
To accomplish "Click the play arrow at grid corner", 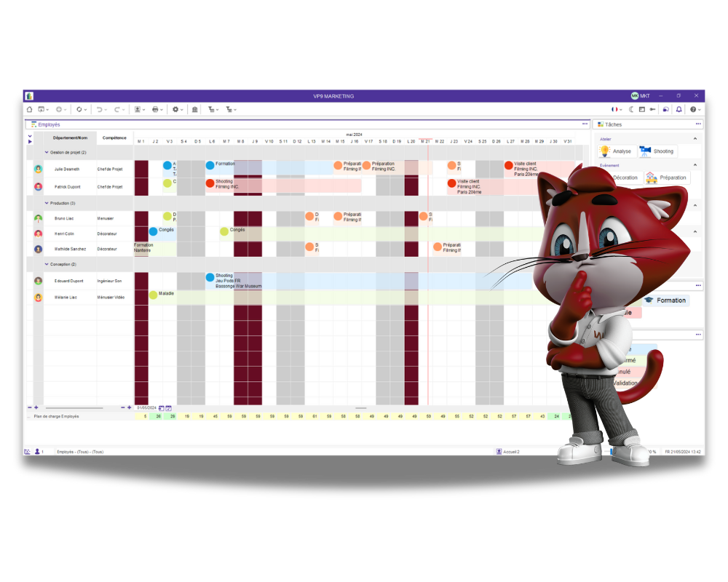I will click(30, 142).
